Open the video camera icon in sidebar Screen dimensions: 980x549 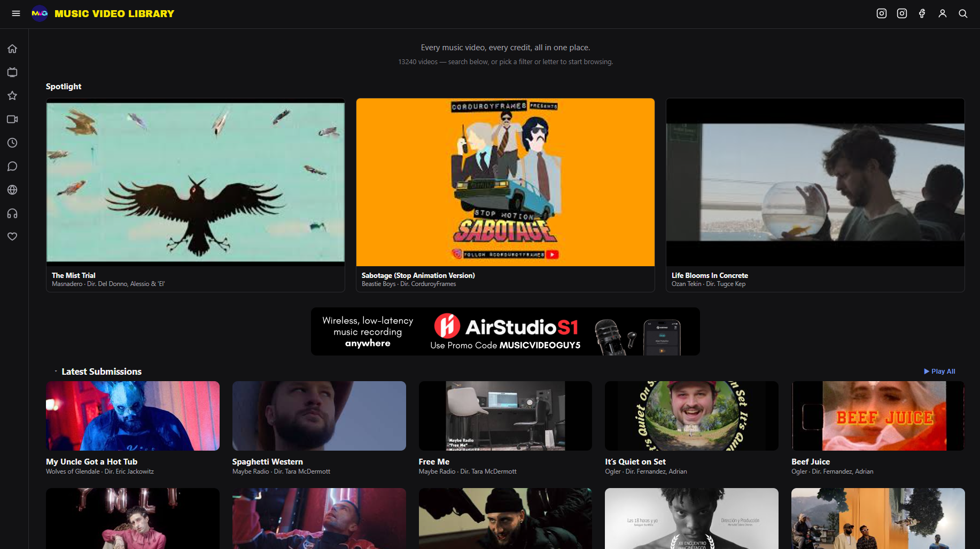point(12,119)
